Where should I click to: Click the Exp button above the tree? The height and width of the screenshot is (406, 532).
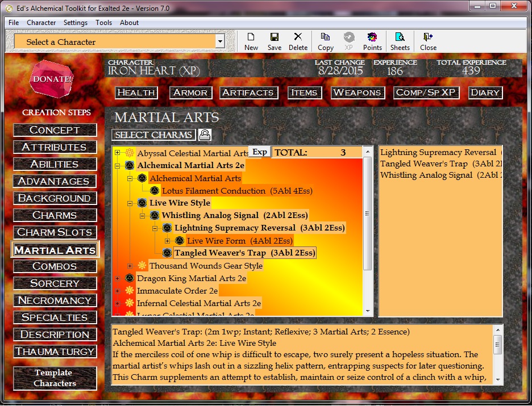[260, 152]
